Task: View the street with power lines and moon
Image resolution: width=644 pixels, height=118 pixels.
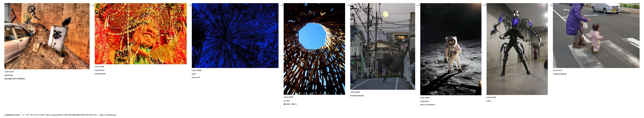Action: point(382,46)
